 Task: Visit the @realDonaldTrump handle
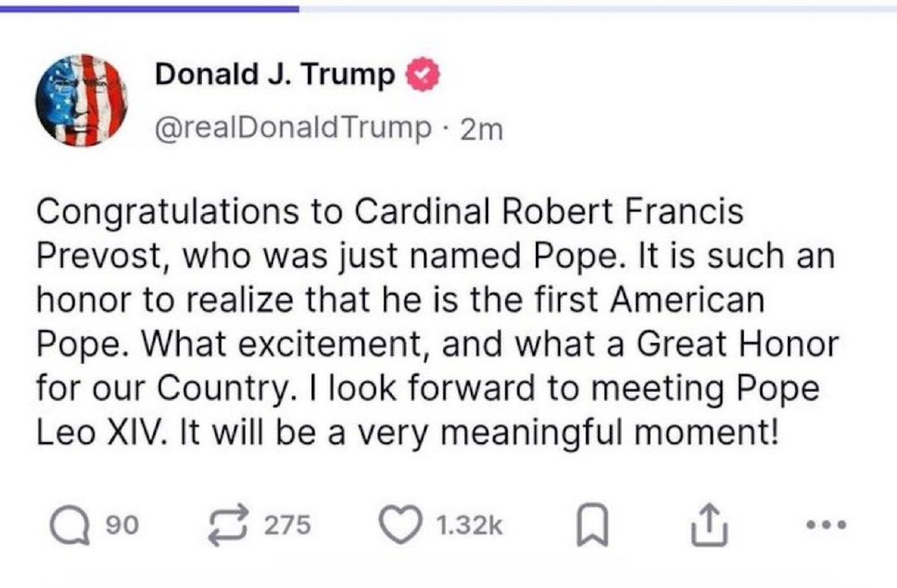(293, 129)
